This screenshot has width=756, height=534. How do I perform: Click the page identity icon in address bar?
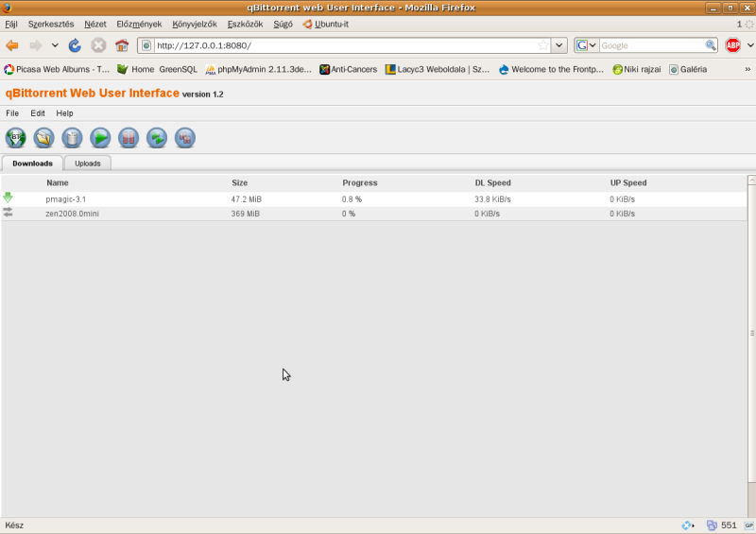tap(146, 45)
